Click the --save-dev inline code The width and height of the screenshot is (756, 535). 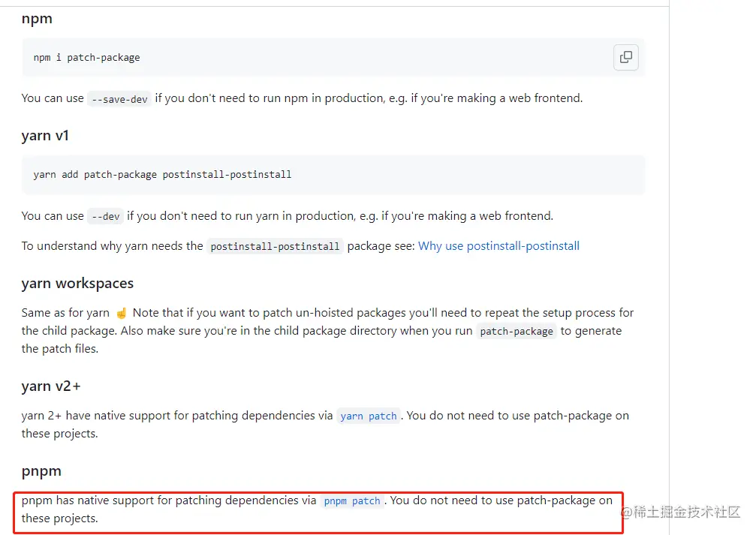tap(119, 99)
